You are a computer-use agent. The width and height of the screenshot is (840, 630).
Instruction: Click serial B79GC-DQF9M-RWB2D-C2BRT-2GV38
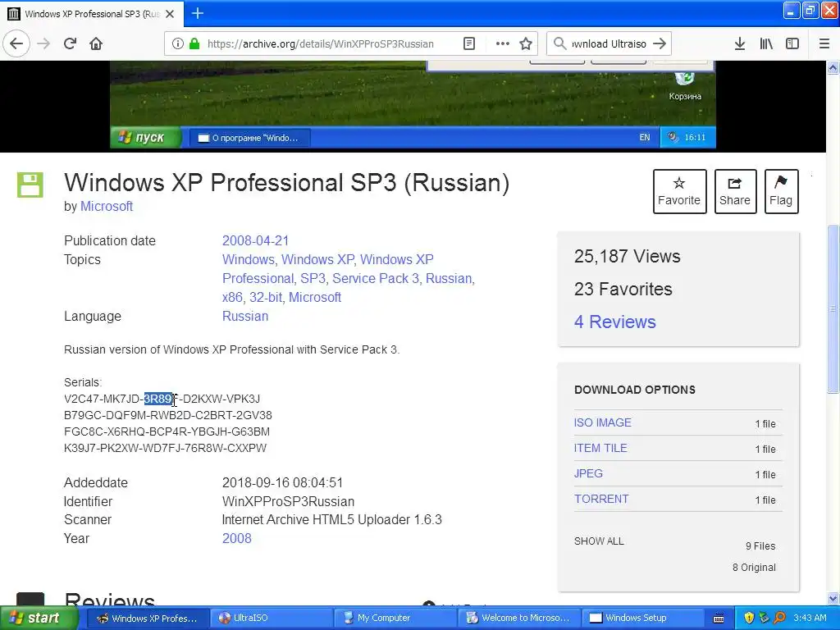click(167, 415)
